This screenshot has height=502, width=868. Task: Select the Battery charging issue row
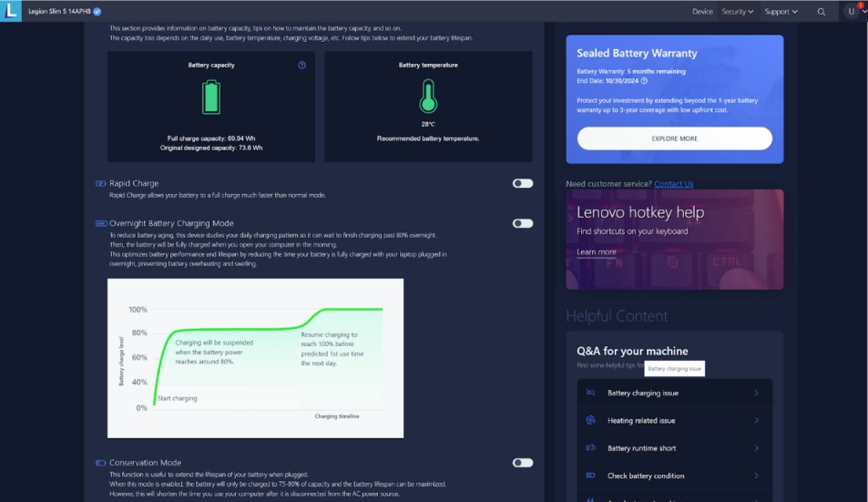674,393
